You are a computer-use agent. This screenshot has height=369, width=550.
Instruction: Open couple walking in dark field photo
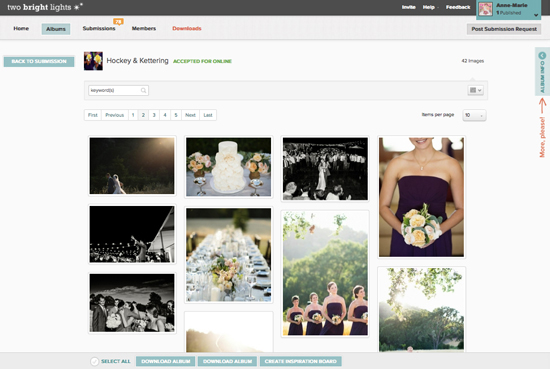pyautogui.click(x=132, y=166)
